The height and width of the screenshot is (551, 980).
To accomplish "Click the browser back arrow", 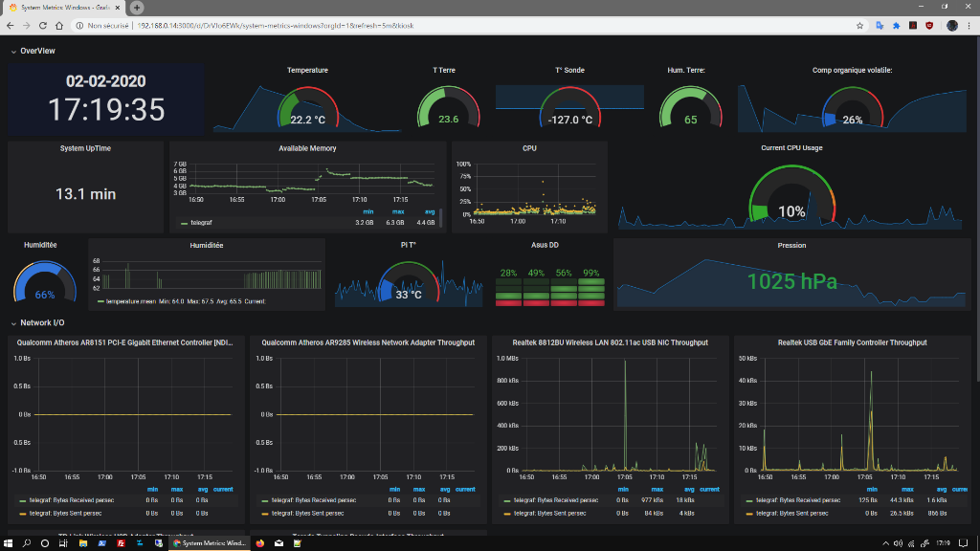I will point(11,26).
